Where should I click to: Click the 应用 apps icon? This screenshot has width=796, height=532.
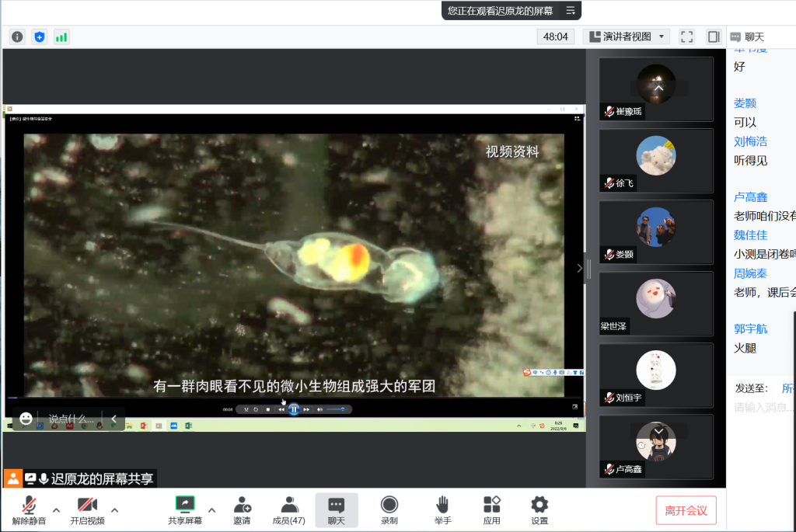[x=491, y=510]
